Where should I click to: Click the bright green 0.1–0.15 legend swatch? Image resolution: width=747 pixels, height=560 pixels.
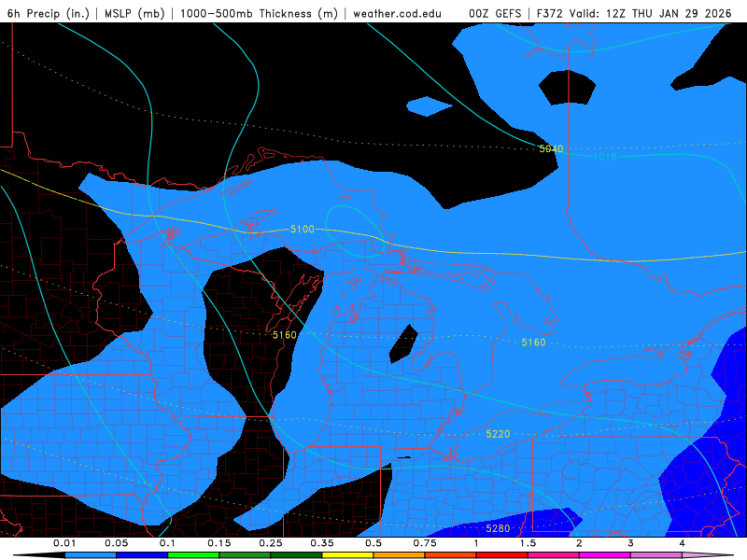point(193,555)
